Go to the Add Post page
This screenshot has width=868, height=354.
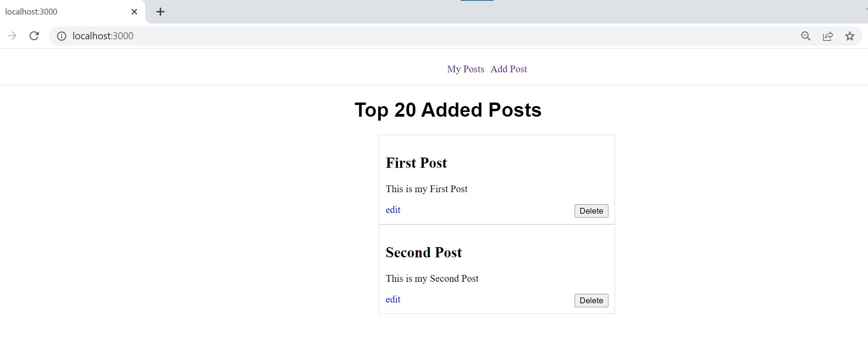(x=509, y=69)
